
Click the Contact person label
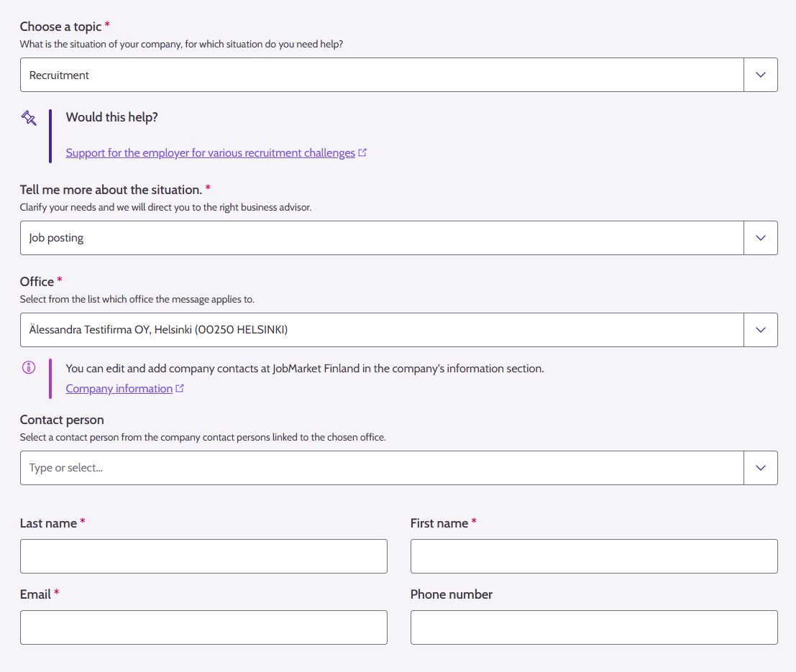click(x=62, y=420)
